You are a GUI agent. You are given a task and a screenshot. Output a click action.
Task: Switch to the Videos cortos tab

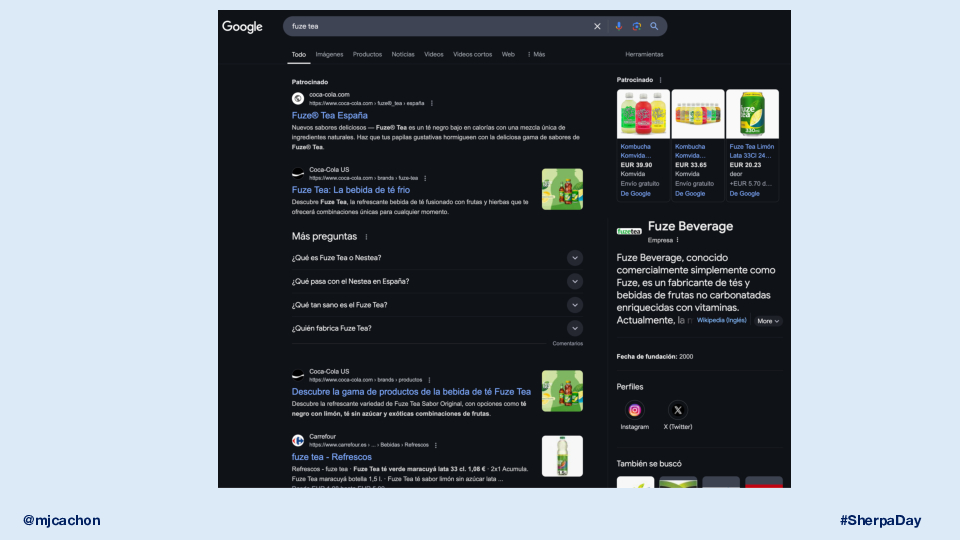(472, 54)
